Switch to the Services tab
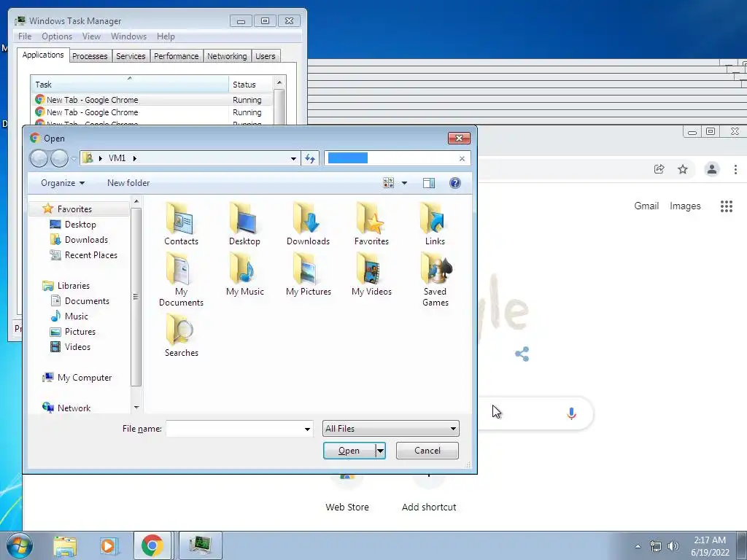 pos(131,56)
